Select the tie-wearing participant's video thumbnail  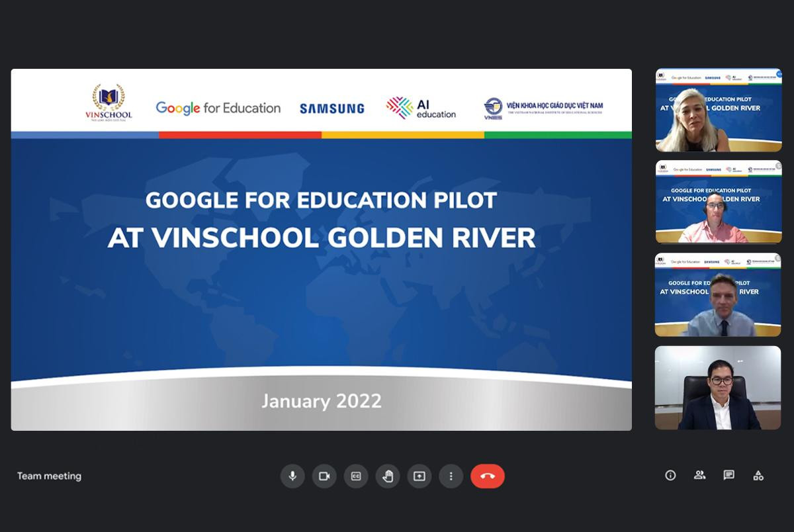pos(718,295)
